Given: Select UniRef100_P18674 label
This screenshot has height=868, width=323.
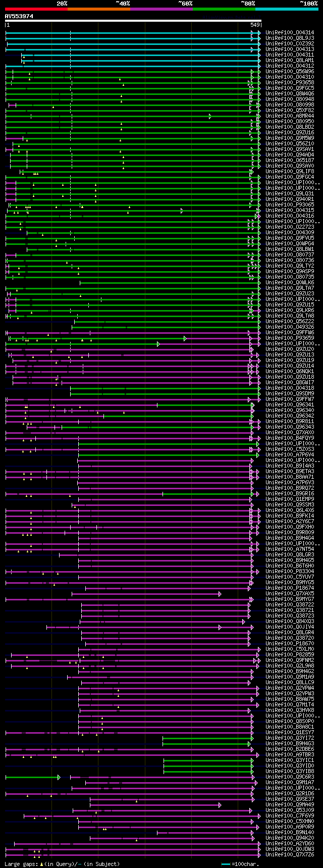Looking at the screenshot, I should pos(290,588).
